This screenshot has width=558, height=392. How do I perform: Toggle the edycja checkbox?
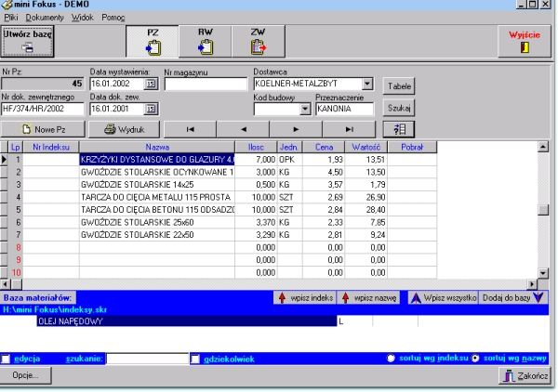tap(6, 359)
